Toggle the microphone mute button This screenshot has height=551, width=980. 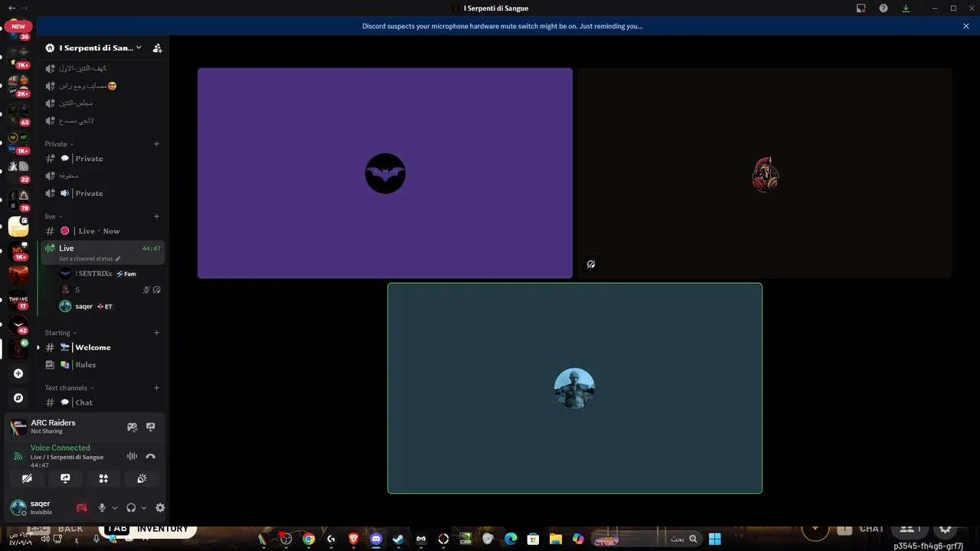(x=102, y=507)
